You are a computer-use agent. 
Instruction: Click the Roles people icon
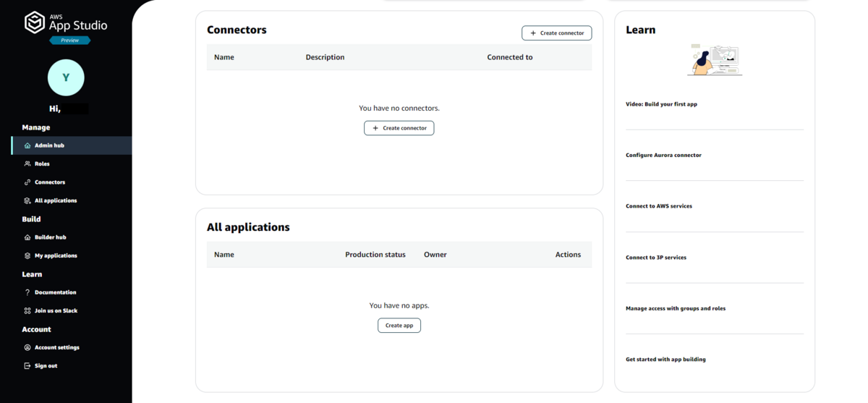point(27,164)
